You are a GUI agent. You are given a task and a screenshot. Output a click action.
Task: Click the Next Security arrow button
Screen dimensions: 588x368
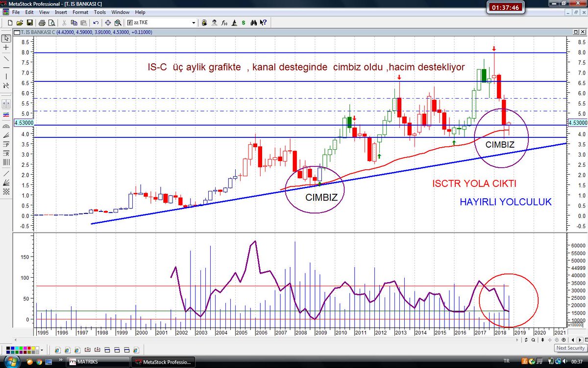580,340
